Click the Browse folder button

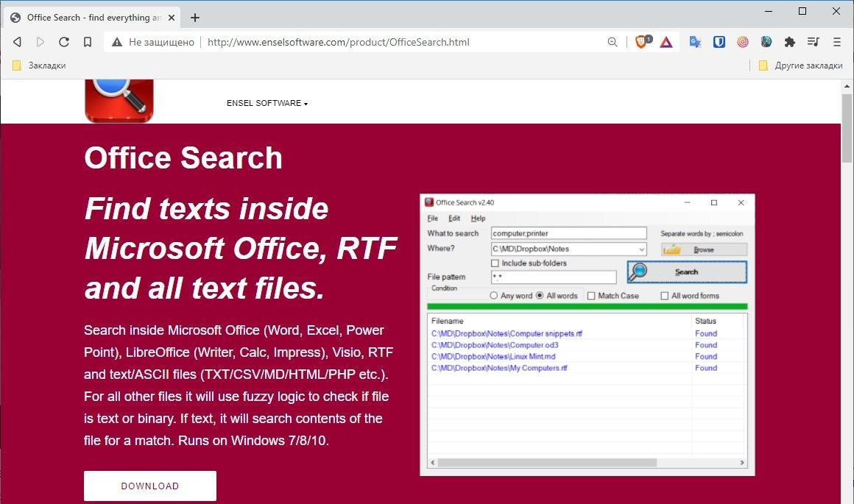click(704, 249)
